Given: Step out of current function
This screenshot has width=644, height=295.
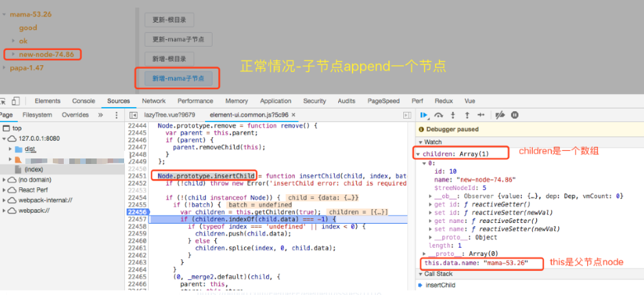Looking at the screenshot, I should (x=466, y=115).
